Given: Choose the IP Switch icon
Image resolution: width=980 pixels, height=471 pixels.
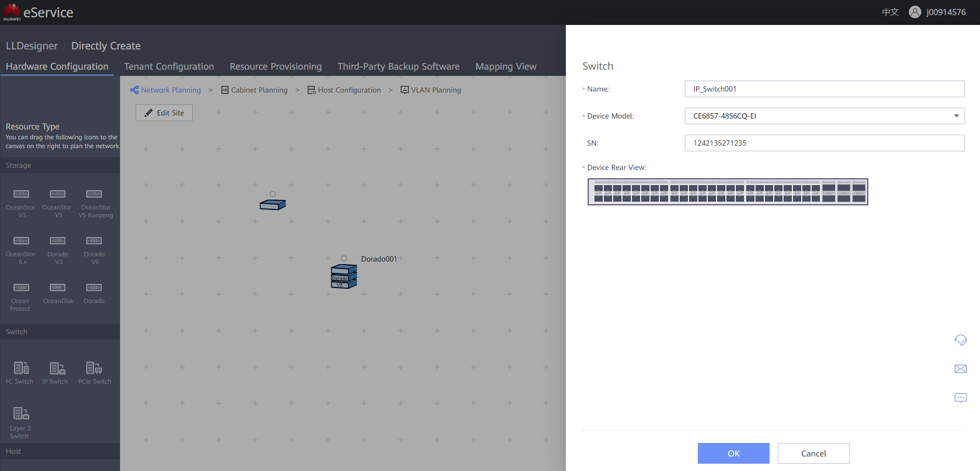Looking at the screenshot, I should tap(58, 368).
